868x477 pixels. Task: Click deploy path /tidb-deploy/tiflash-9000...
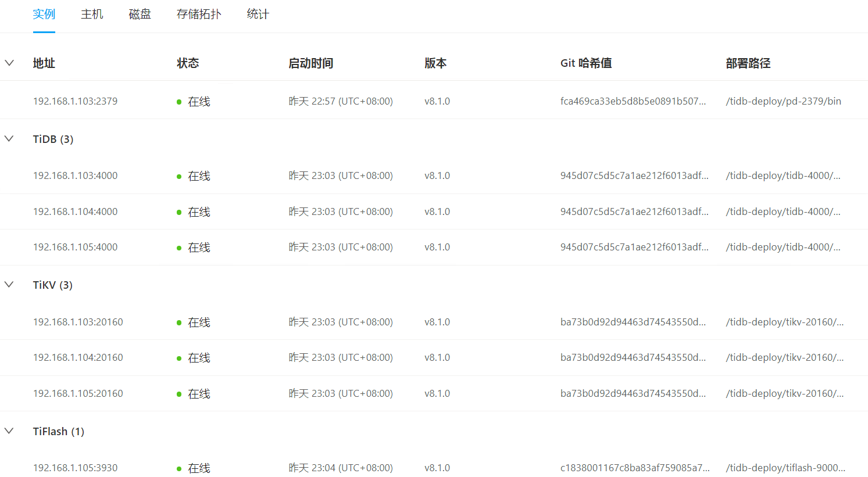[x=785, y=468]
